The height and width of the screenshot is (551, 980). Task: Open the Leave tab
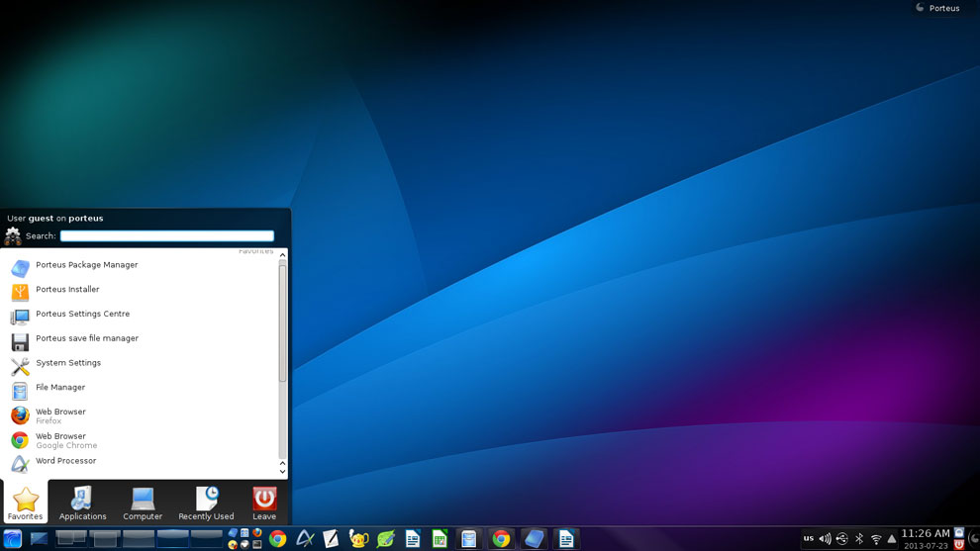coord(264,503)
